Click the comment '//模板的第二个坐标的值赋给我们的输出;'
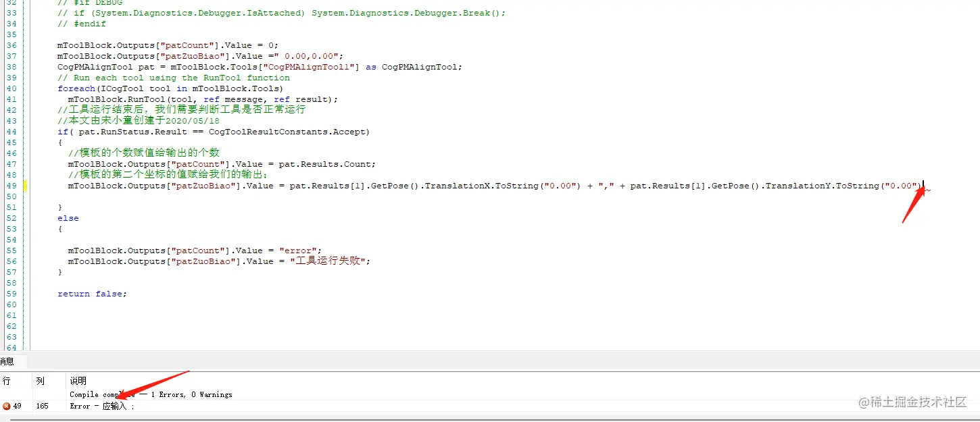Screen dimensions: 980x422 [x=168, y=174]
